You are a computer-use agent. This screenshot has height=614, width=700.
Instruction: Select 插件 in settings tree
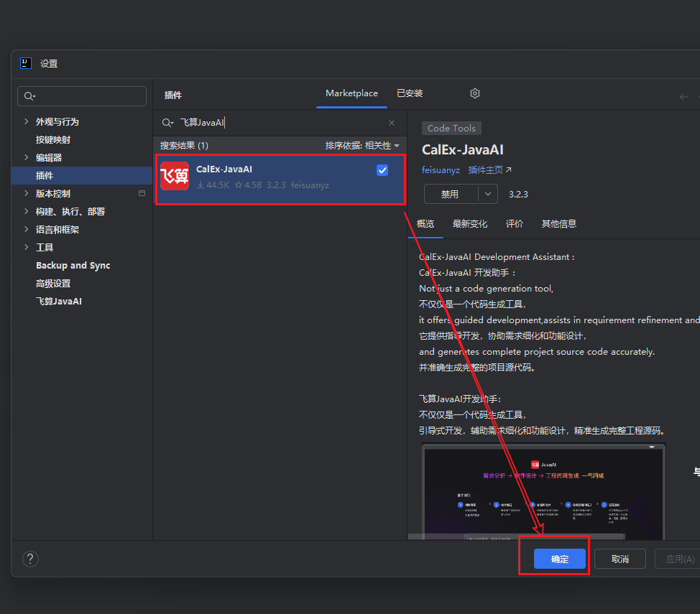pos(82,175)
